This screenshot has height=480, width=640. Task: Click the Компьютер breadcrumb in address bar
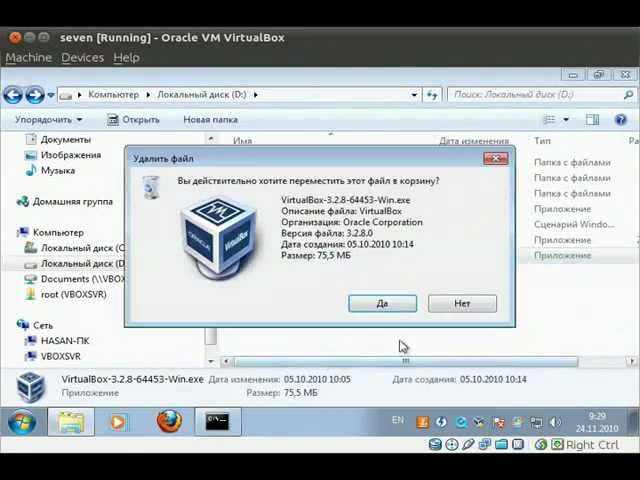click(x=113, y=95)
